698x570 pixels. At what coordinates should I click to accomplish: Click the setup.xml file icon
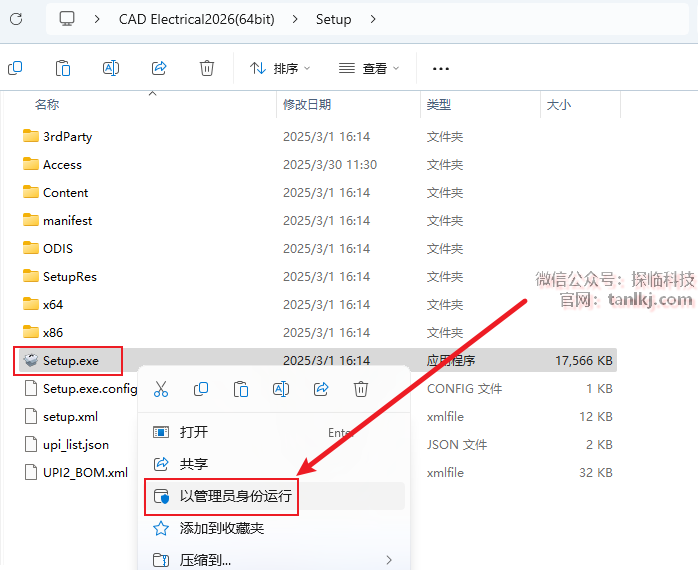click(31, 417)
